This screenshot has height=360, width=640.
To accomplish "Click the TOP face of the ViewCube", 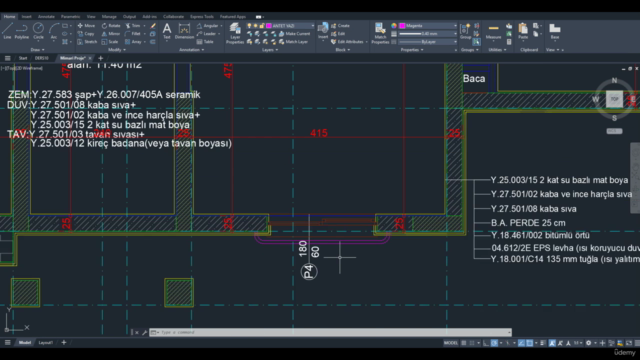I will point(614,99).
